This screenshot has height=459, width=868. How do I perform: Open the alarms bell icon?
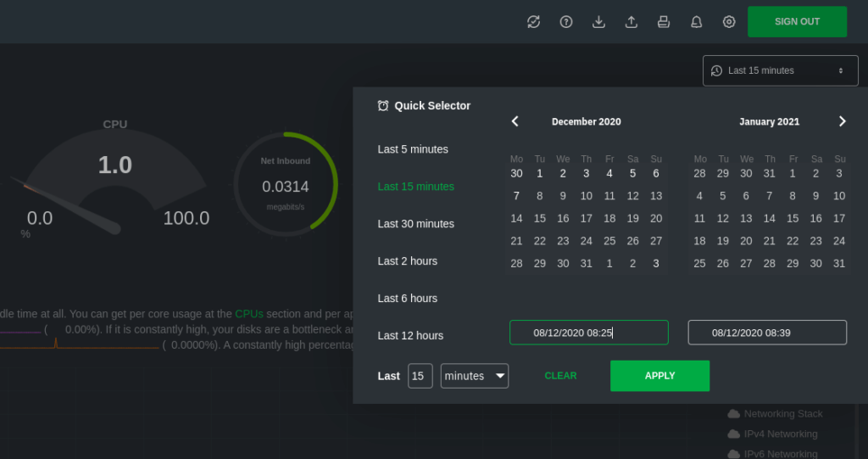696,22
